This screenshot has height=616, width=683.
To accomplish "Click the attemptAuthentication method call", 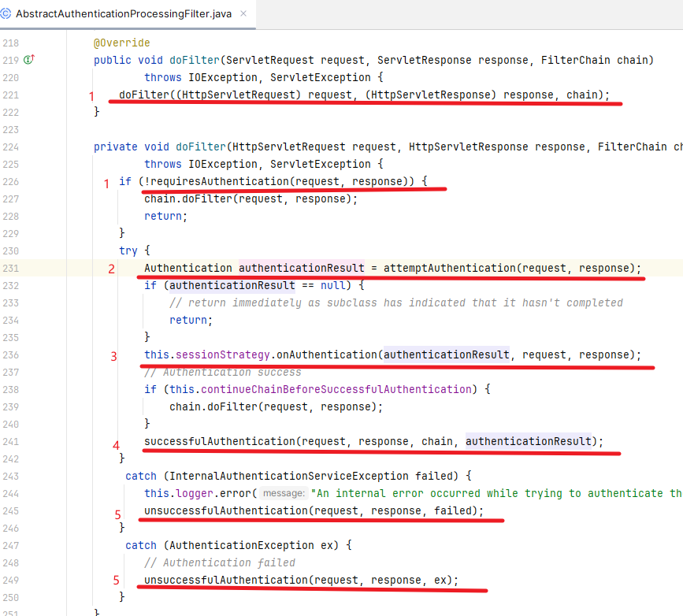I will pyautogui.click(x=449, y=268).
